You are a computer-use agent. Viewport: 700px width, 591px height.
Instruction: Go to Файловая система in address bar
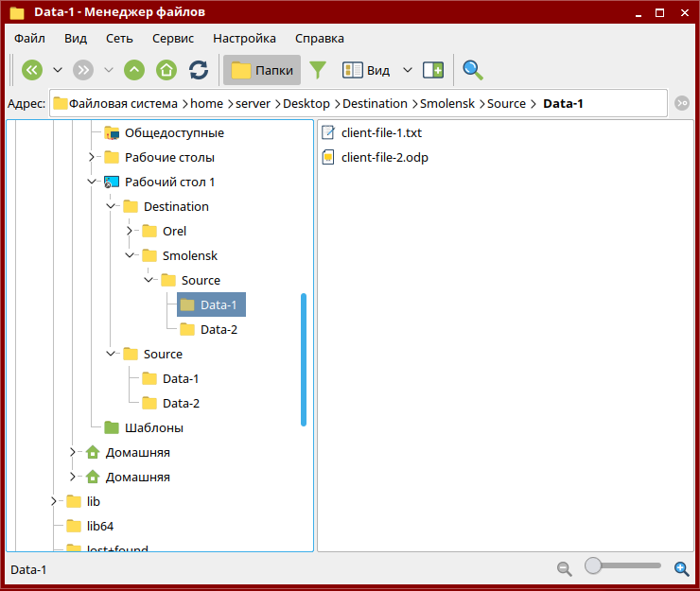pyautogui.click(x=123, y=104)
